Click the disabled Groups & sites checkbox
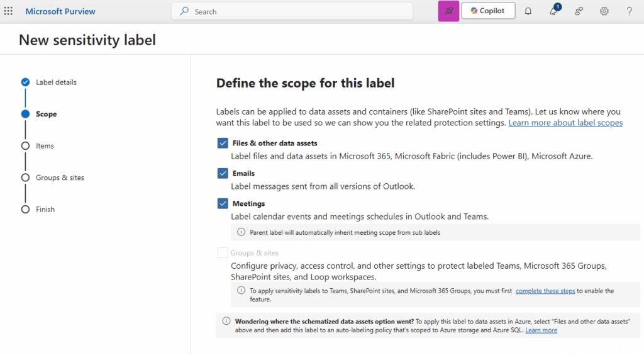 (223, 253)
